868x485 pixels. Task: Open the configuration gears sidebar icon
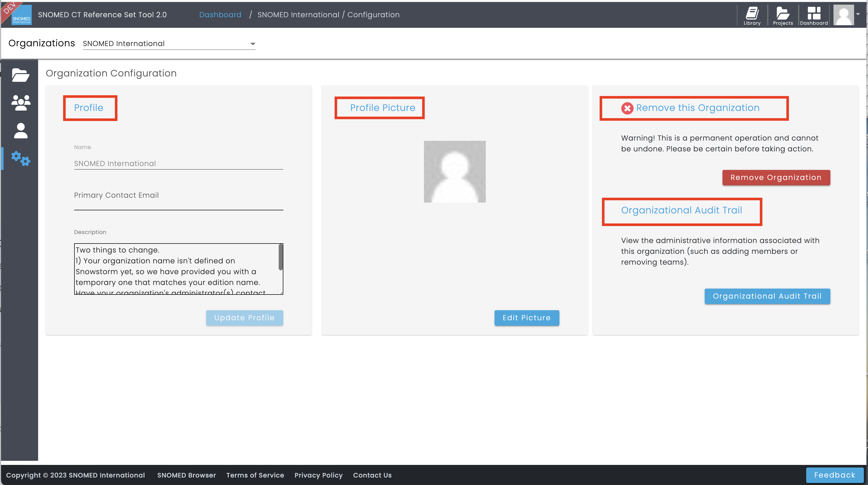point(21,158)
